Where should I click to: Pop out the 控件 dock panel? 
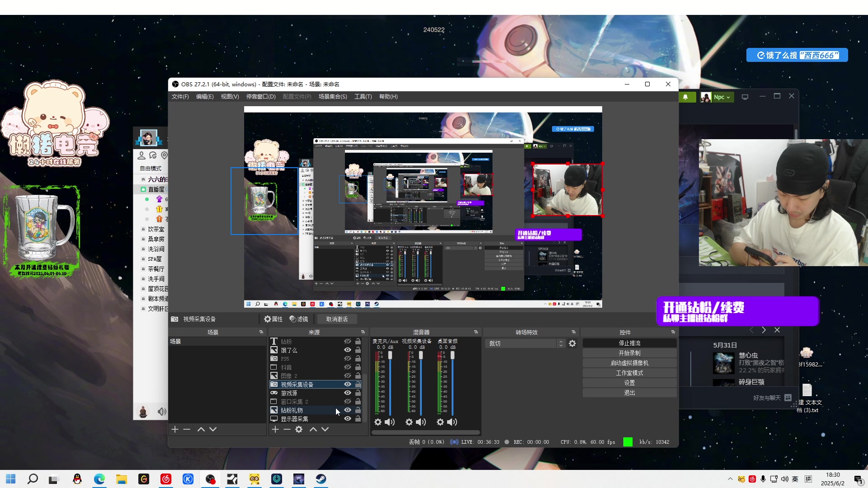click(x=673, y=332)
